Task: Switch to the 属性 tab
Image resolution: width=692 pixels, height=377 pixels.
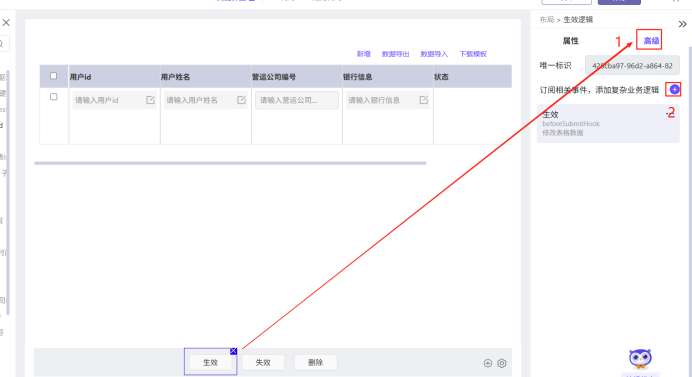Action: click(570, 41)
